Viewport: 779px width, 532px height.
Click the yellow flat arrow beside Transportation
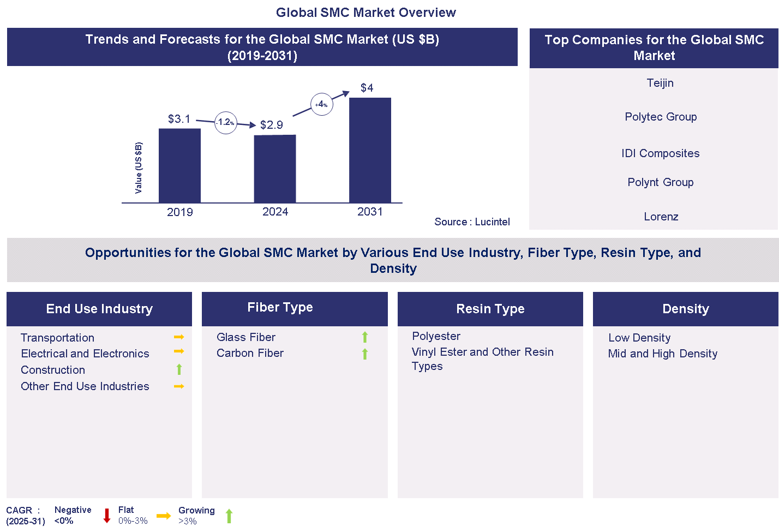[x=178, y=337]
